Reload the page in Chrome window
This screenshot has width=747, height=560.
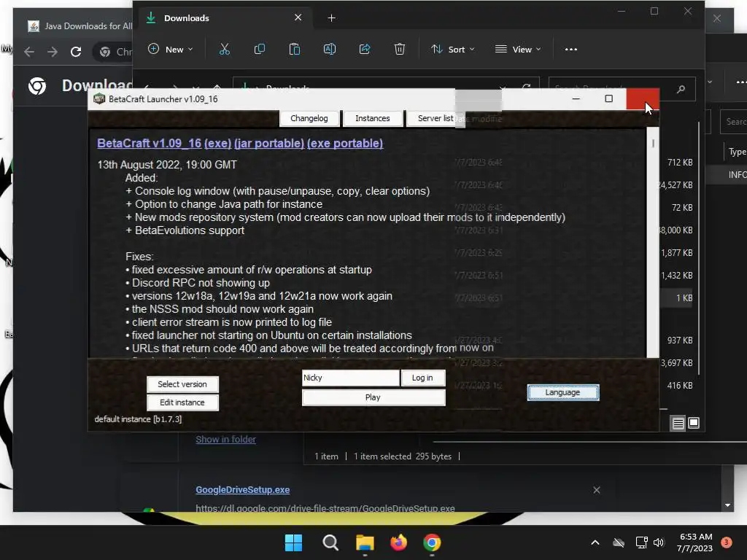pos(76,52)
